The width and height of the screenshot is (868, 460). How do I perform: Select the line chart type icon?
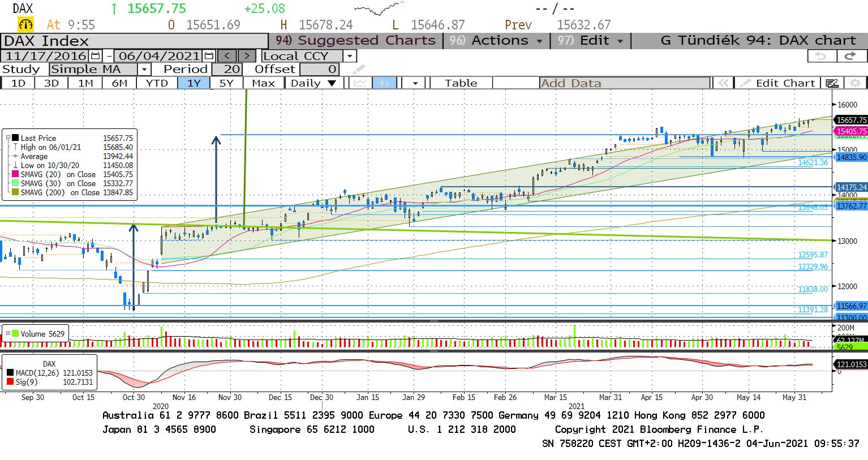[x=360, y=83]
